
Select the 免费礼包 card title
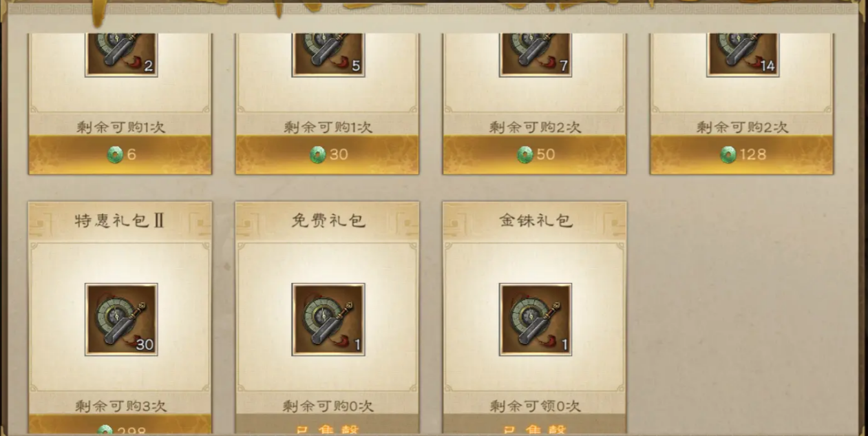point(328,220)
